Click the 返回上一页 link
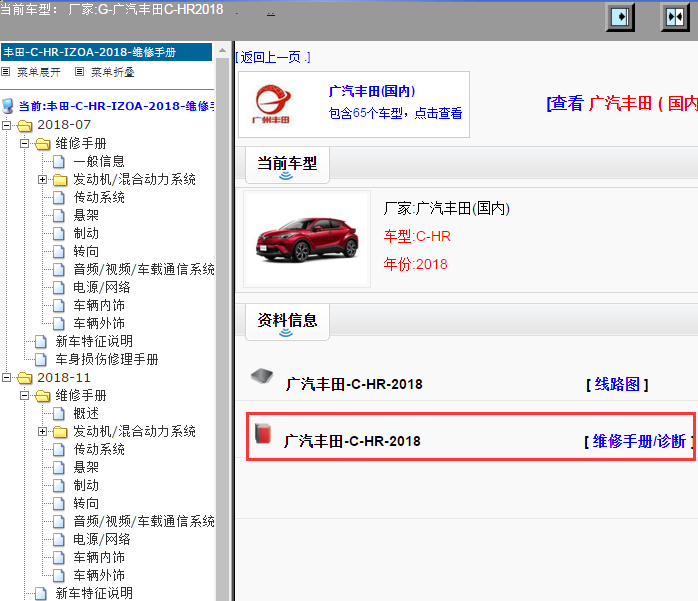 272,57
